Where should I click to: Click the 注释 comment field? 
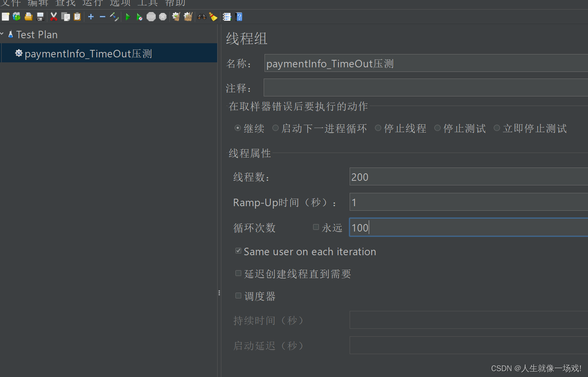(x=426, y=88)
